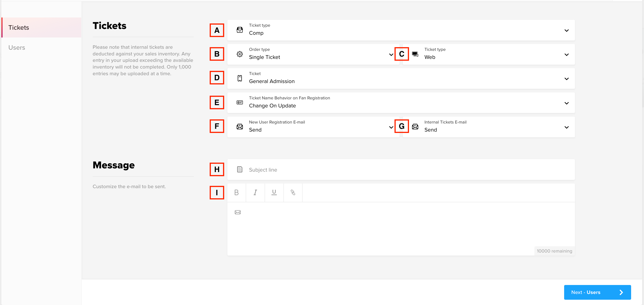Expand the Web ticket type dropdown
The height and width of the screenshot is (305, 644).
489,55
